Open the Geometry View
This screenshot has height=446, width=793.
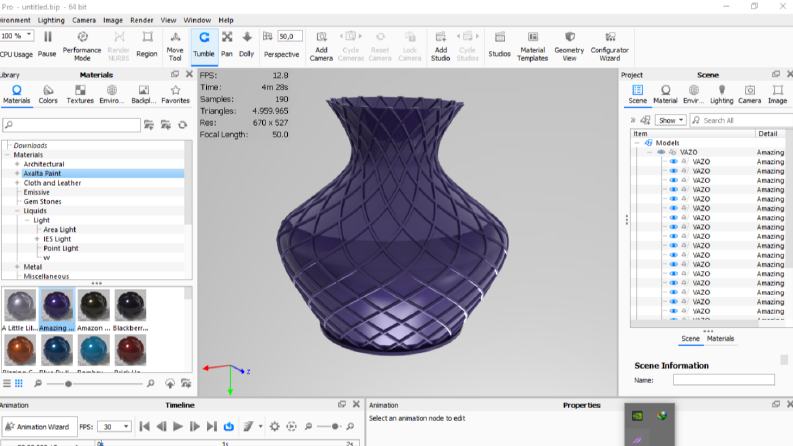(569, 46)
